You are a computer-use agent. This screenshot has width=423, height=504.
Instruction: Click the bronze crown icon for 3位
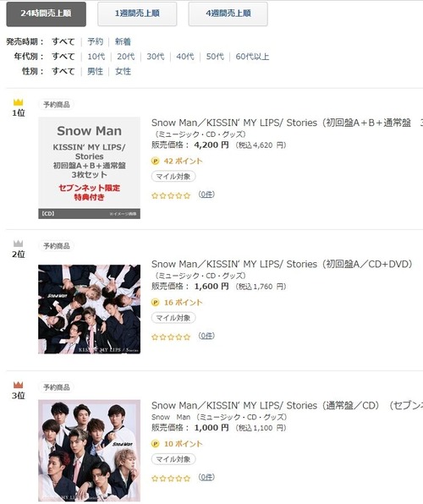[x=19, y=385]
